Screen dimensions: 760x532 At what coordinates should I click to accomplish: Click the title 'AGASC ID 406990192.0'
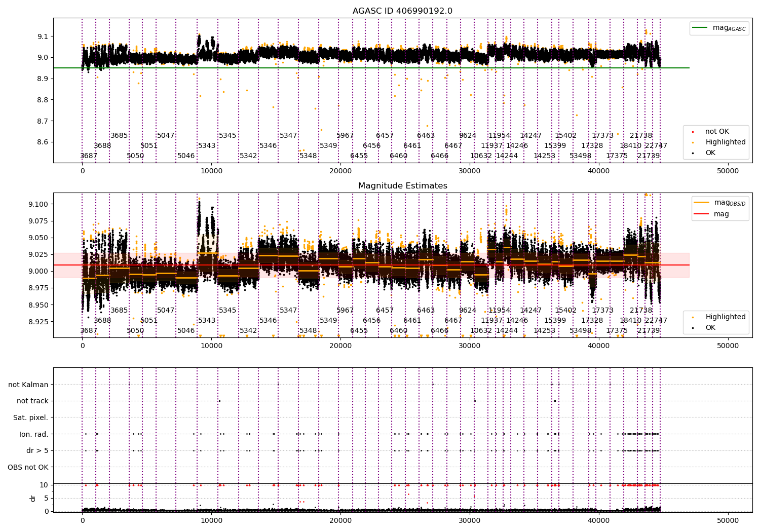[x=402, y=11]
